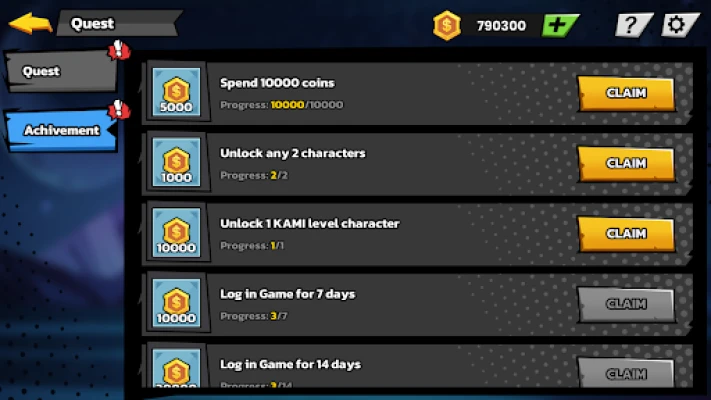The image size is (711, 400).
Task: Tap greyed Claim for 7 days login
Action: (626, 304)
